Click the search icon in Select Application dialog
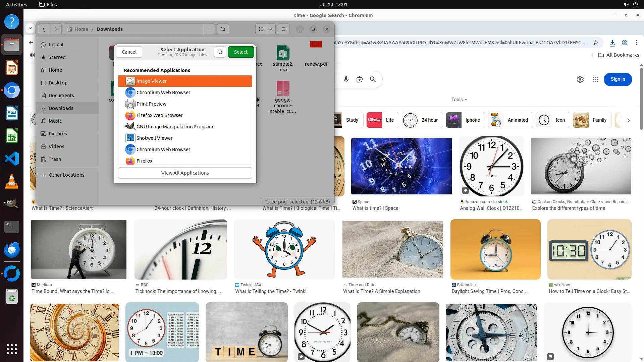 point(220,52)
